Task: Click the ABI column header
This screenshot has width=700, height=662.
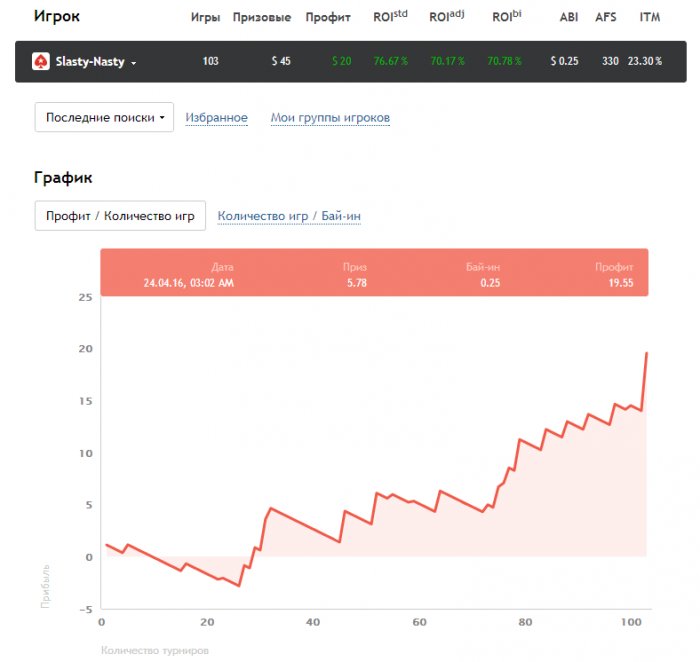Action: tap(569, 17)
